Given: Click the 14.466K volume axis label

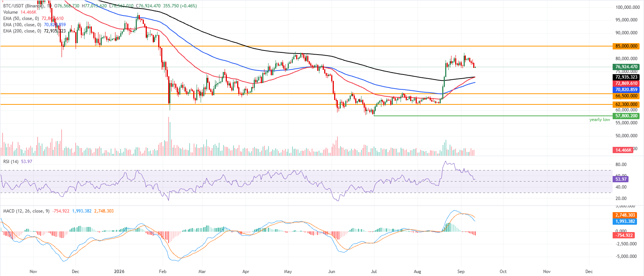Looking at the screenshot, I should (x=623, y=150).
